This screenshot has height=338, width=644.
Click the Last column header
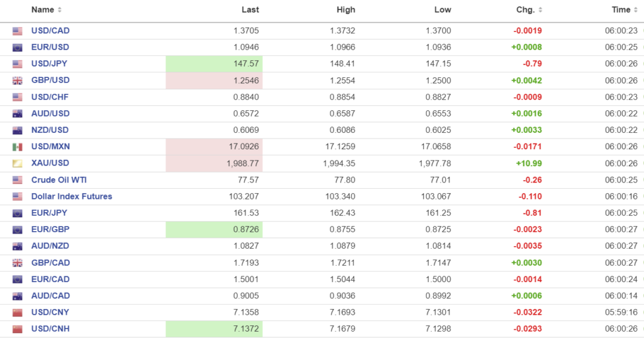point(250,10)
